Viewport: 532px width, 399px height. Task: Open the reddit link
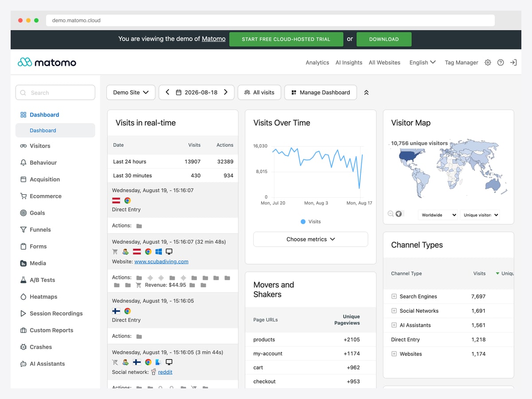point(165,372)
